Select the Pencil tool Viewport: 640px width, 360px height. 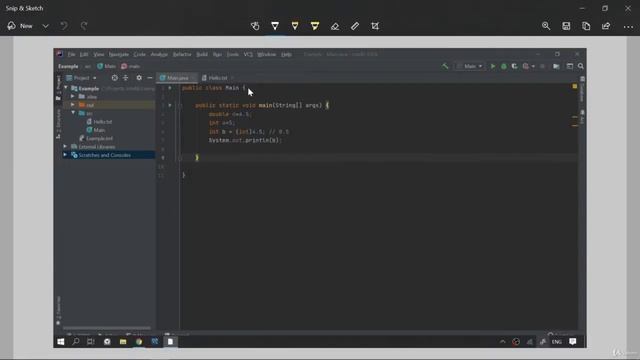(x=295, y=26)
